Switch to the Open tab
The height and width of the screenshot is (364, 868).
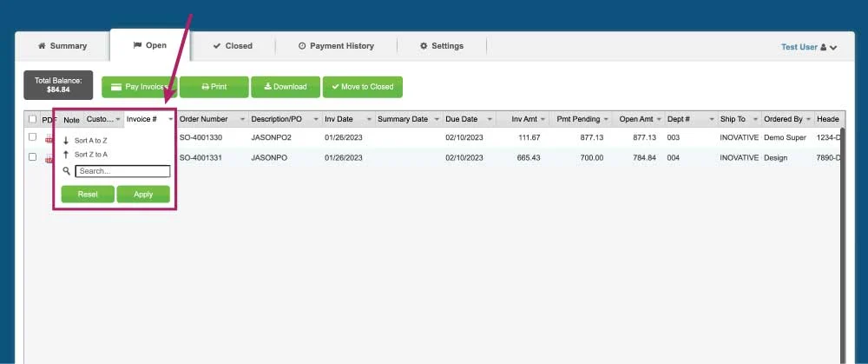pos(150,45)
